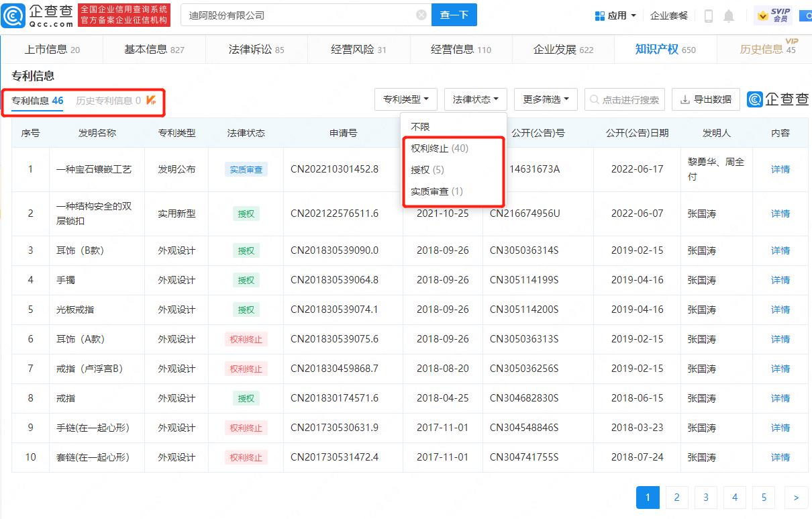Expand the 专利类型 filter dropdown
Image resolution: width=812 pixels, height=519 pixels.
(x=406, y=99)
